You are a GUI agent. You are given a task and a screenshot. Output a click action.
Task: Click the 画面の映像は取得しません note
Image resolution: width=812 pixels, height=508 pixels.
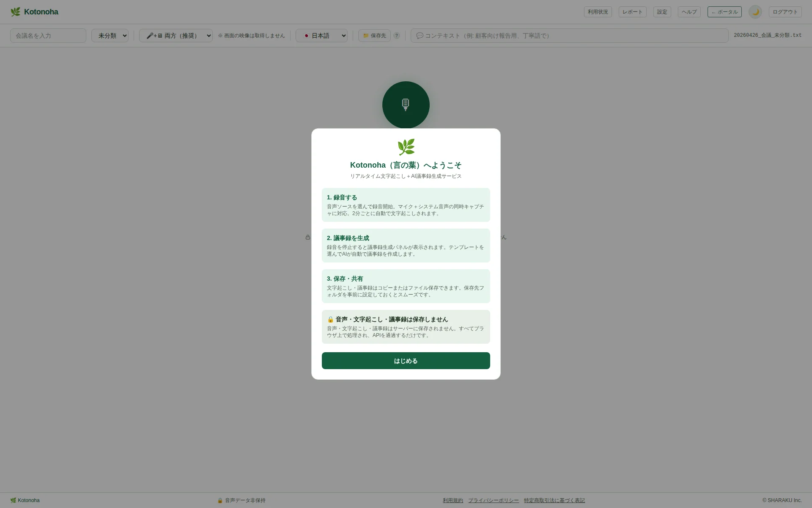(x=251, y=36)
